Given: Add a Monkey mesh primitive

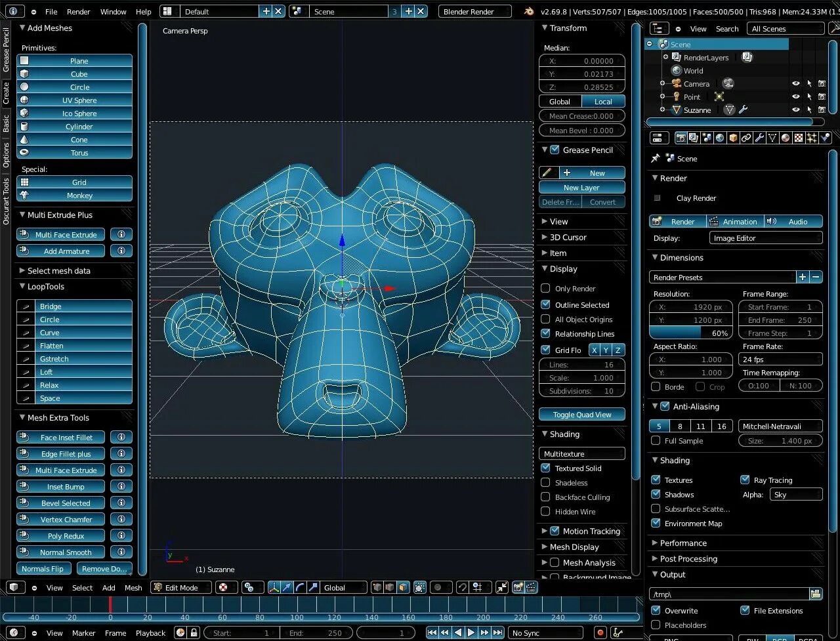Looking at the screenshot, I should 74,195.
